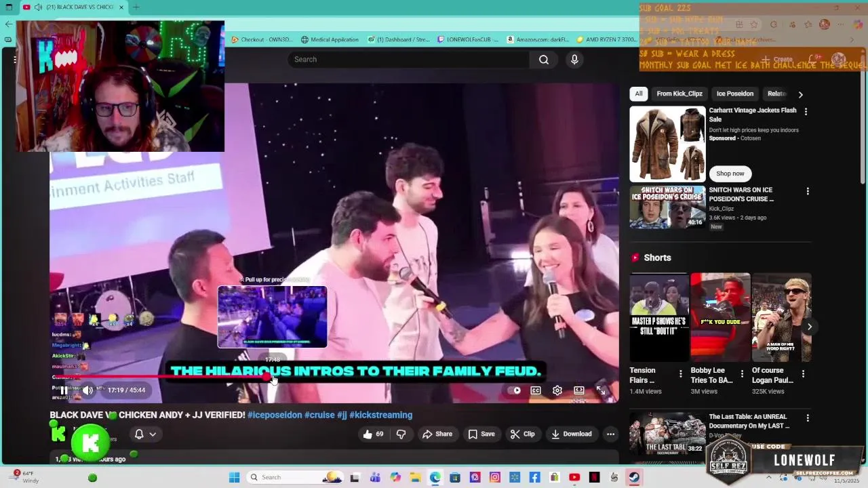Open Facebook from taskbar
868x488 pixels.
(535, 477)
